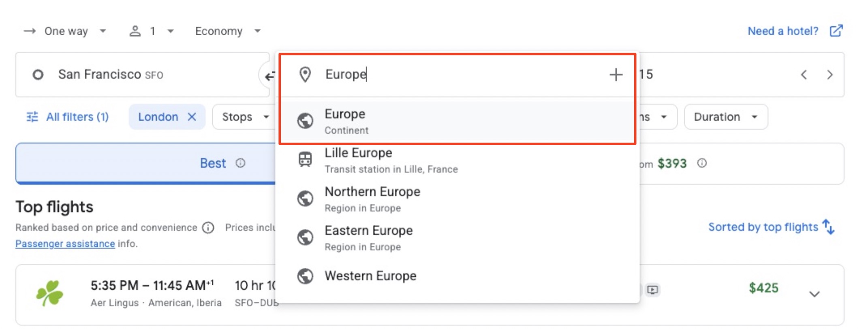Click the plus icon to add another destination

(616, 75)
